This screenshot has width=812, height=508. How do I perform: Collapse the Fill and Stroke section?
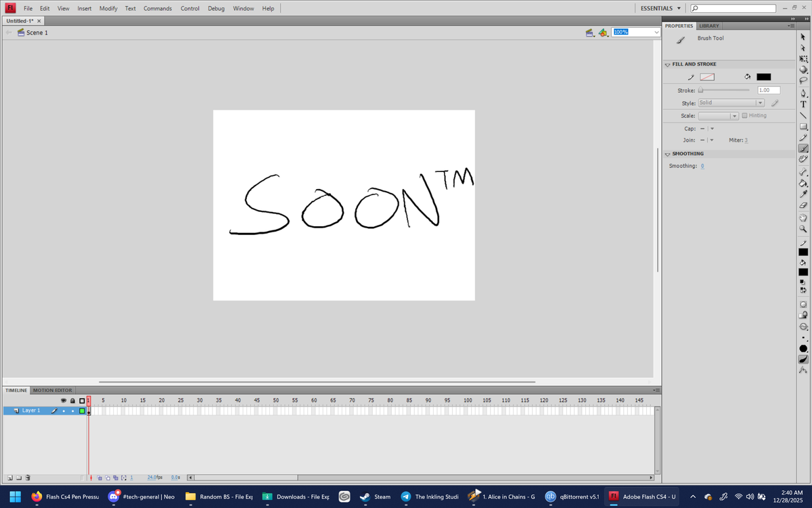(x=668, y=64)
